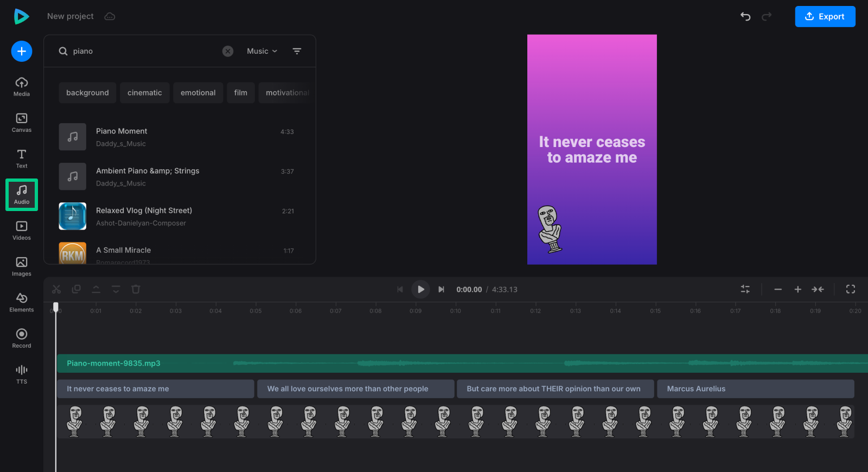Open the search filter options
Image resolution: width=868 pixels, height=472 pixels.
click(297, 51)
